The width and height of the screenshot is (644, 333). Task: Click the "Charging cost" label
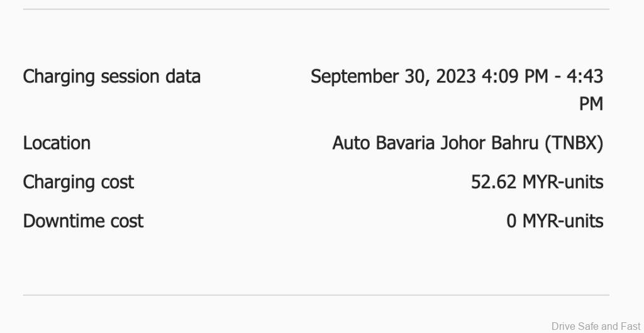pos(79,182)
